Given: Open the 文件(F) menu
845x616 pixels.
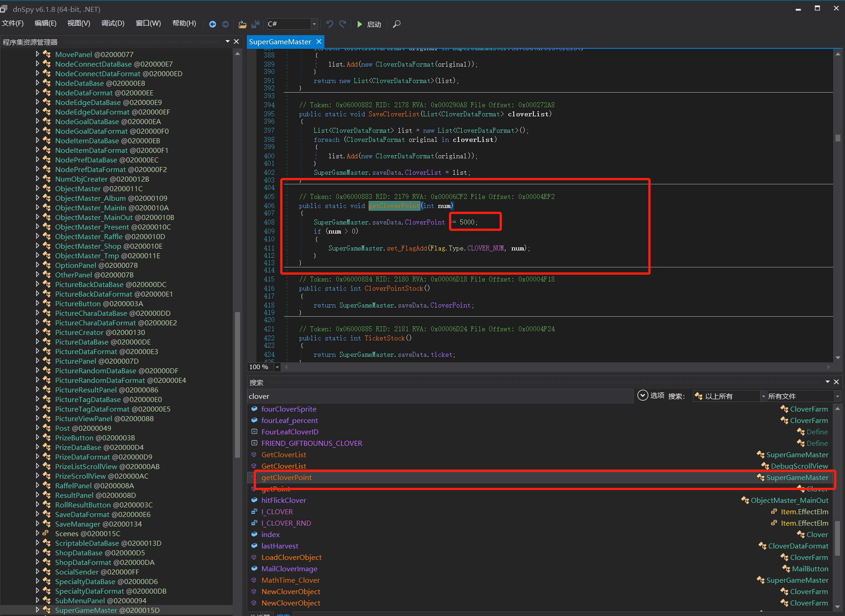Looking at the screenshot, I should 13,24.
